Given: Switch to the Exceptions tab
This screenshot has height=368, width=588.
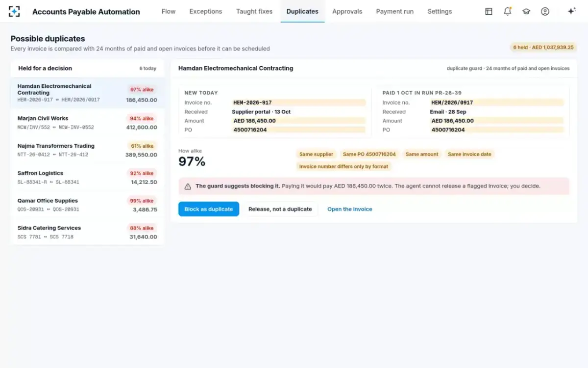Looking at the screenshot, I should point(206,11).
